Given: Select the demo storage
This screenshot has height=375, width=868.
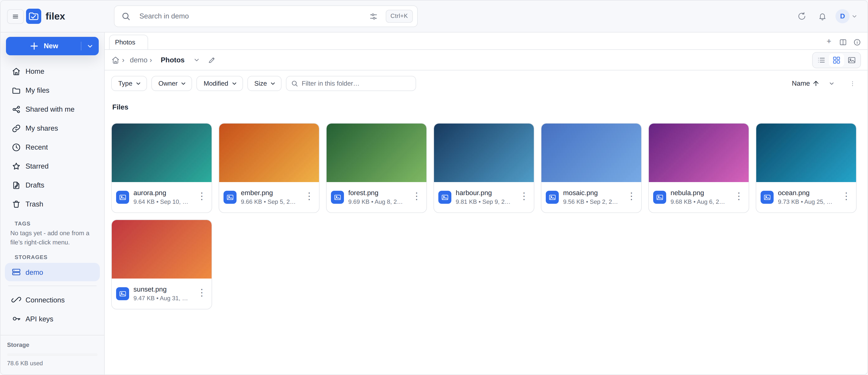Looking at the screenshot, I should click(x=52, y=272).
